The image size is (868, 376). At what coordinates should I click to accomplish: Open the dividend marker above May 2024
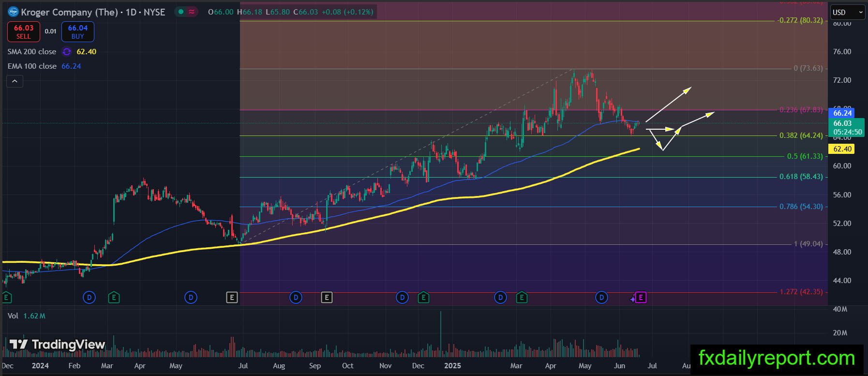(x=191, y=297)
